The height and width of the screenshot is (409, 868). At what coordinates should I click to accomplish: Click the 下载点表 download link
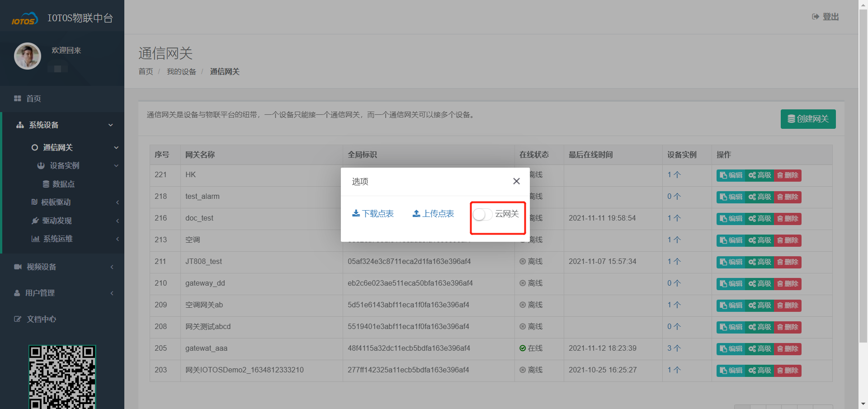[373, 214]
